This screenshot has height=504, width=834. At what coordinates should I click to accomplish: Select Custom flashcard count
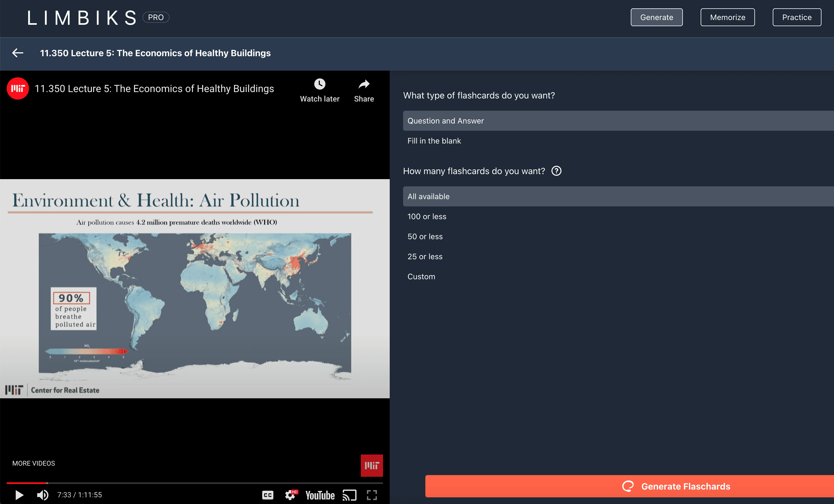421,276
